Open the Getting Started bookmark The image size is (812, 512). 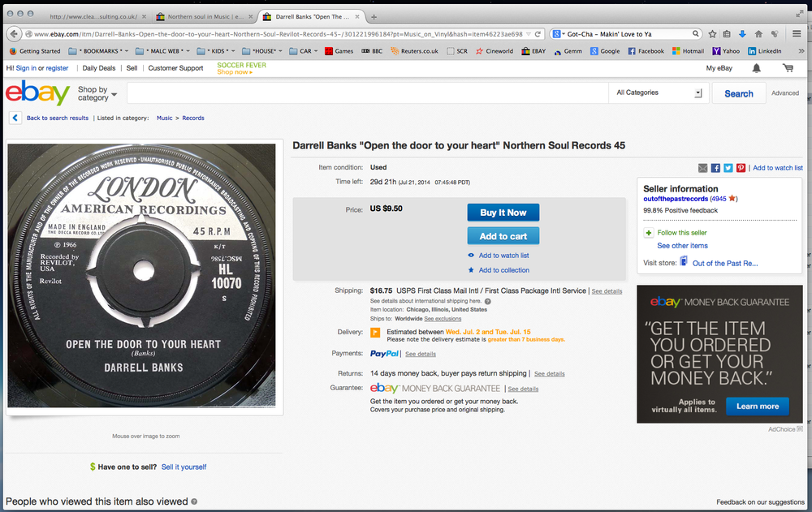point(35,51)
